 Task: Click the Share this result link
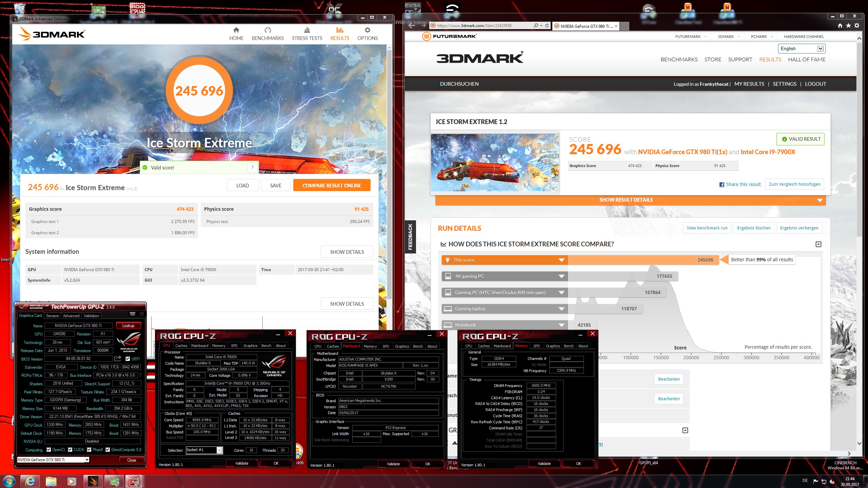pyautogui.click(x=743, y=184)
